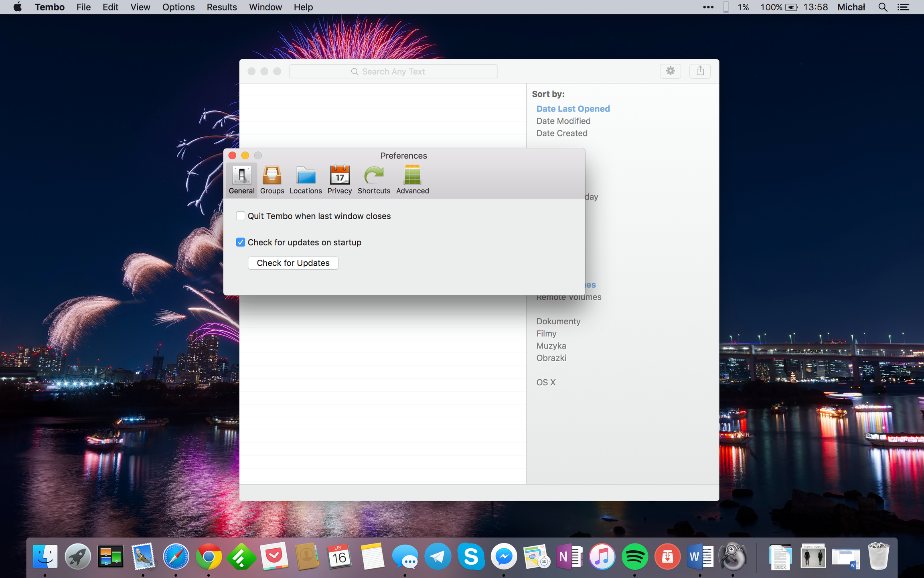Open Spotlight search in menu bar
Screen dimensions: 924x578
click(x=882, y=7)
